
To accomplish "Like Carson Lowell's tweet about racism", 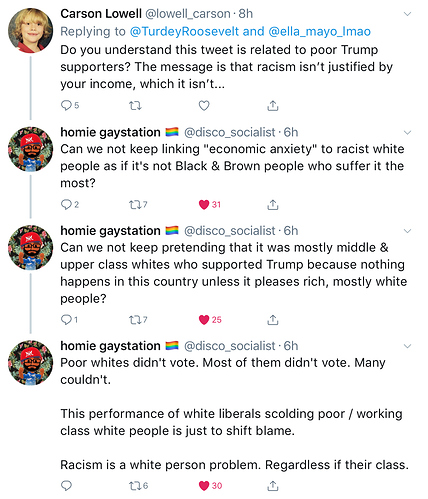I will pyautogui.click(x=204, y=106).
